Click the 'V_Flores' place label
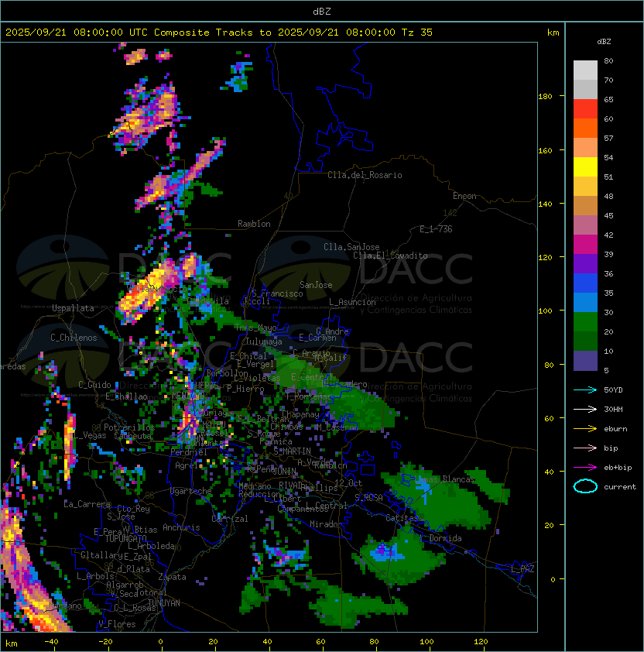The image size is (644, 652). [x=117, y=624]
